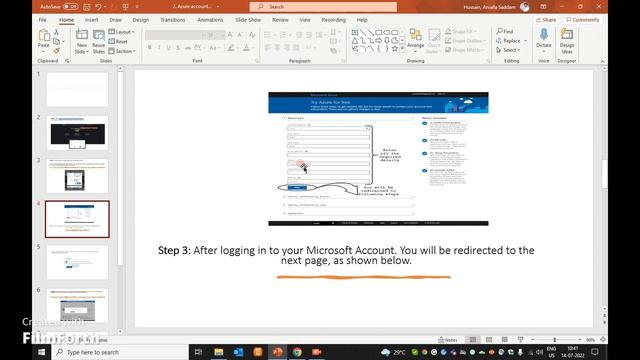Open the font color picker
The height and width of the screenshot is (360, 640).
(x=247, y=48)
